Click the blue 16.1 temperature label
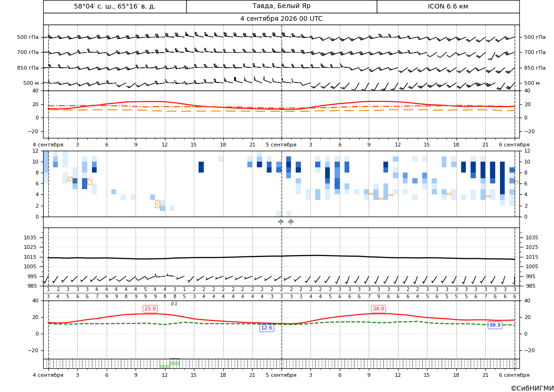554x392 pixels. (x=495, y=325)
